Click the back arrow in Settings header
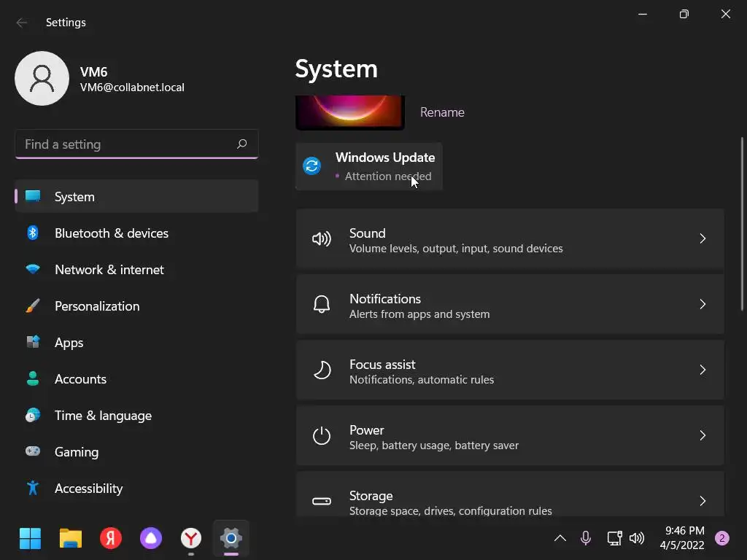Viewport: 747px width, 560px height. (21, 23)
